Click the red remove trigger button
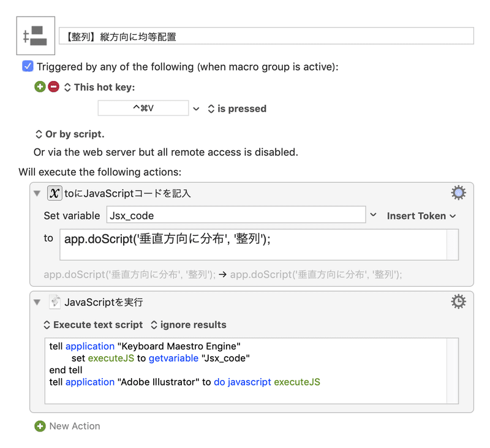490x448 pixels. pos(53,87)
